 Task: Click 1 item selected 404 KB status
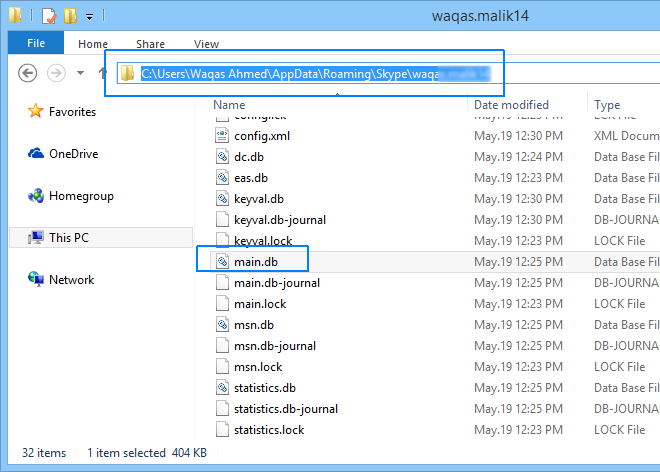(x=146, y=453)
